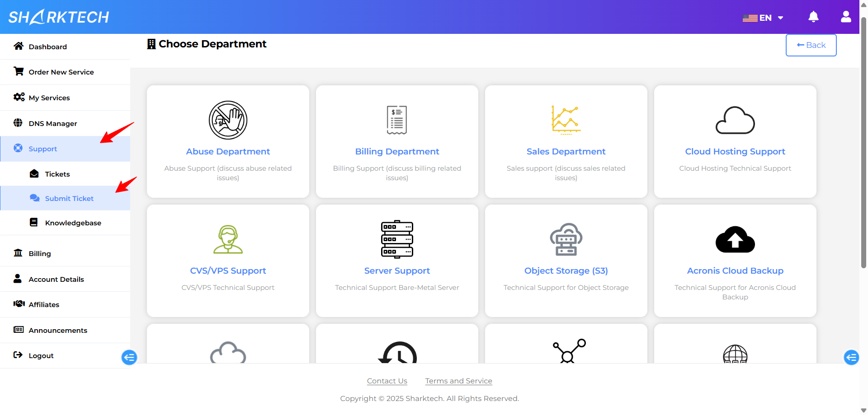Click the Knowledgebase book icon
This screenshot has width=868, height=415.
[34, 222]
